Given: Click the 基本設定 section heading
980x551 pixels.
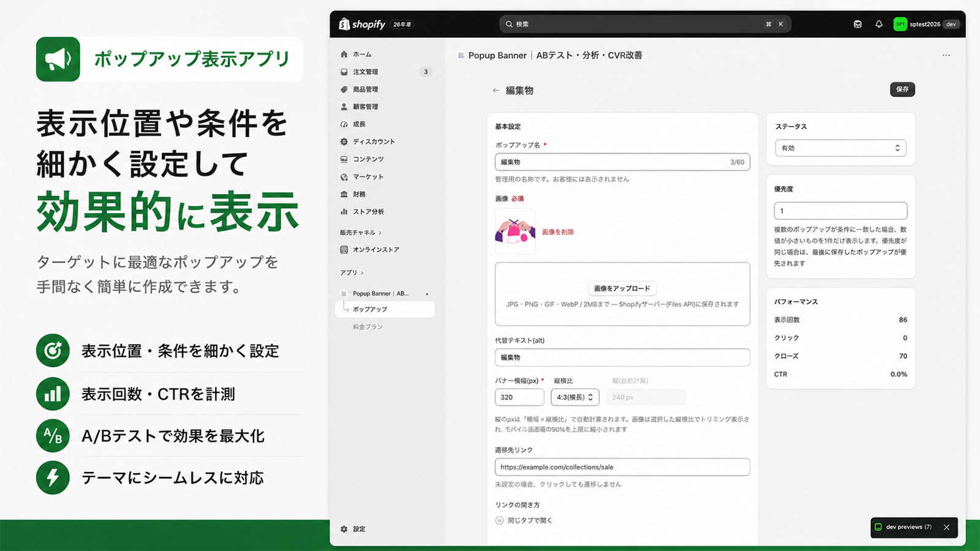Looking at the screenshot, I should pyautogui.click(x=508, y=127).
